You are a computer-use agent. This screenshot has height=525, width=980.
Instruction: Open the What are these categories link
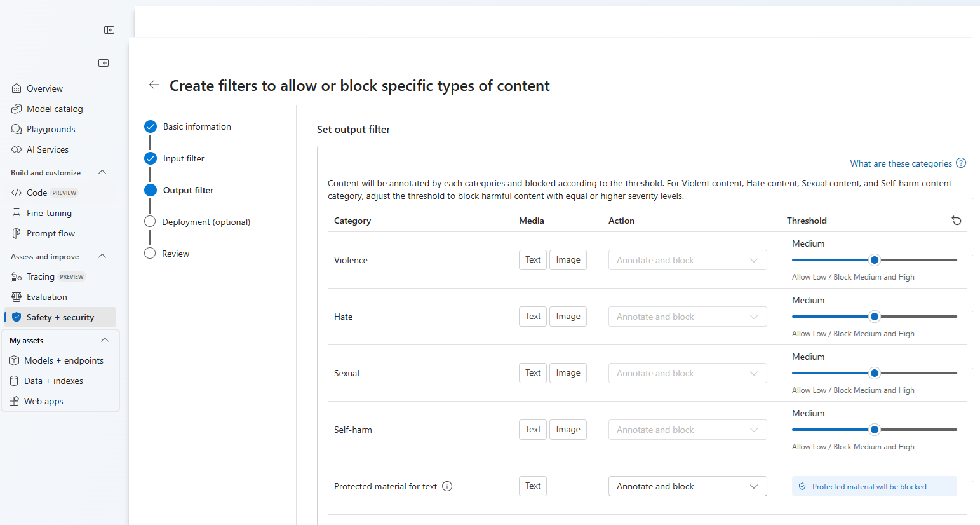click(901, 163)
